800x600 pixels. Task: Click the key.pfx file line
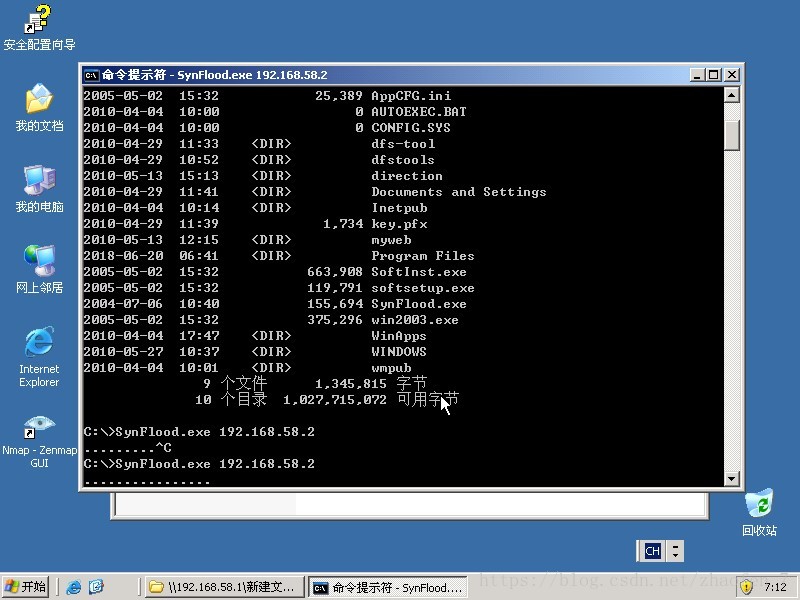(x=255, y=224)
